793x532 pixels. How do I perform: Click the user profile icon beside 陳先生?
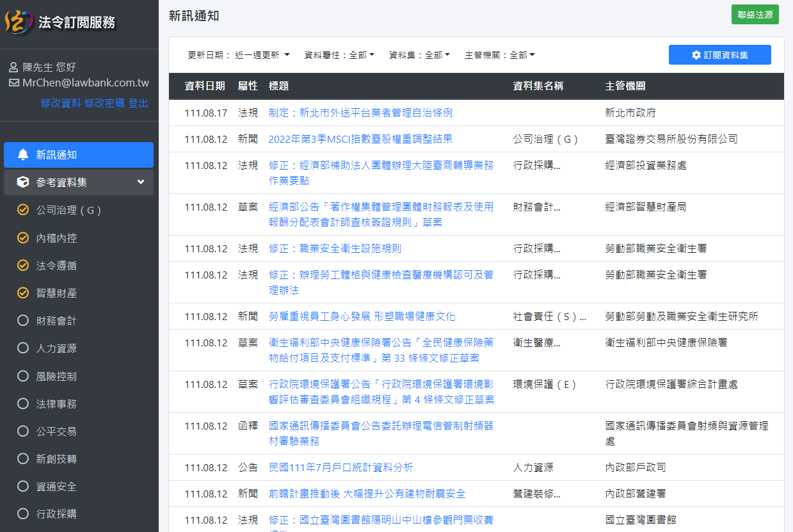point(13,67)
